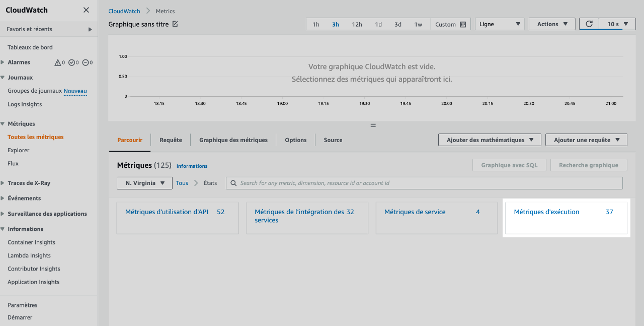Screen dimensions: 644x326
Task: Expand Favoris et récents arrow
Action: coord(90,29)
